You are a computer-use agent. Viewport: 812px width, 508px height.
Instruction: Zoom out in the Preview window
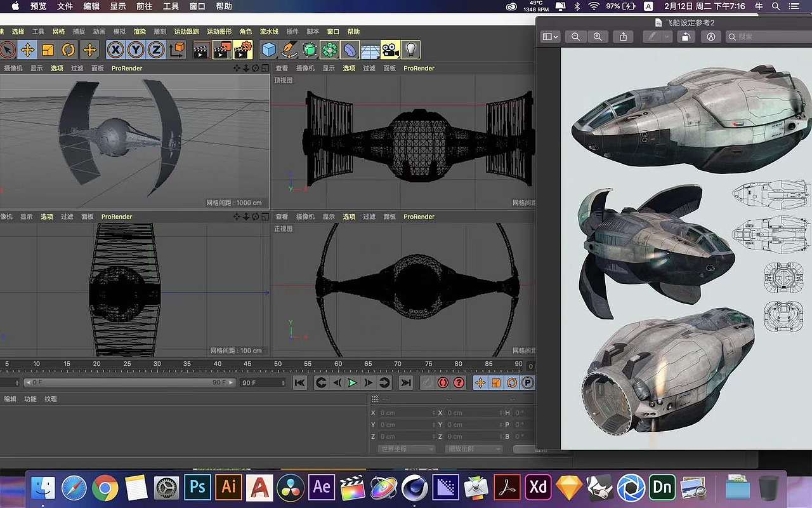575,37
